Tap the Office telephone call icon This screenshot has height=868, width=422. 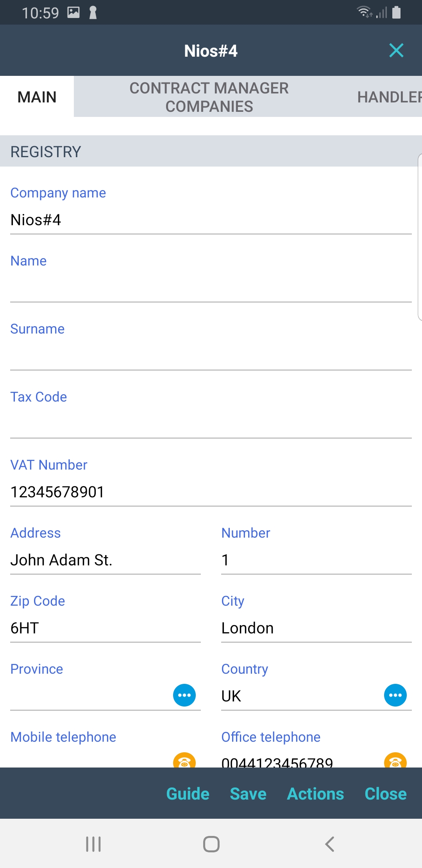pos(395,761)
